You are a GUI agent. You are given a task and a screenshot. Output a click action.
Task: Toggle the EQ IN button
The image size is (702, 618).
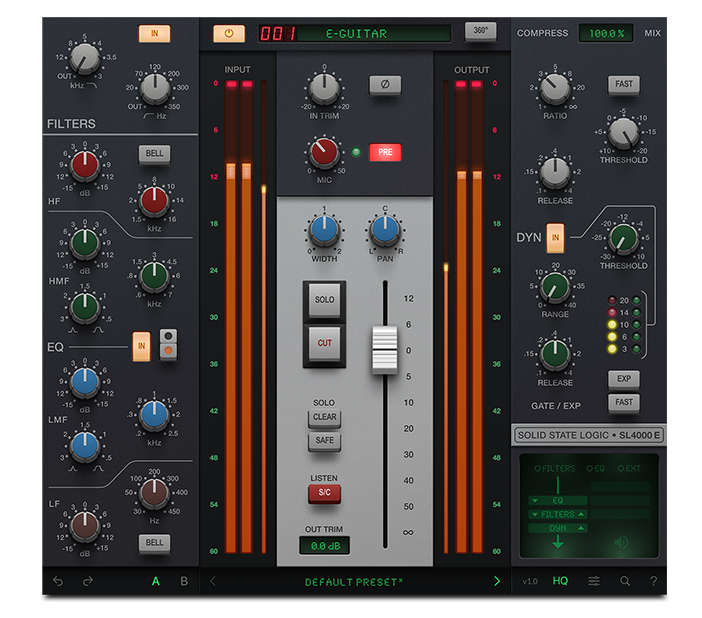pos(141,346)
